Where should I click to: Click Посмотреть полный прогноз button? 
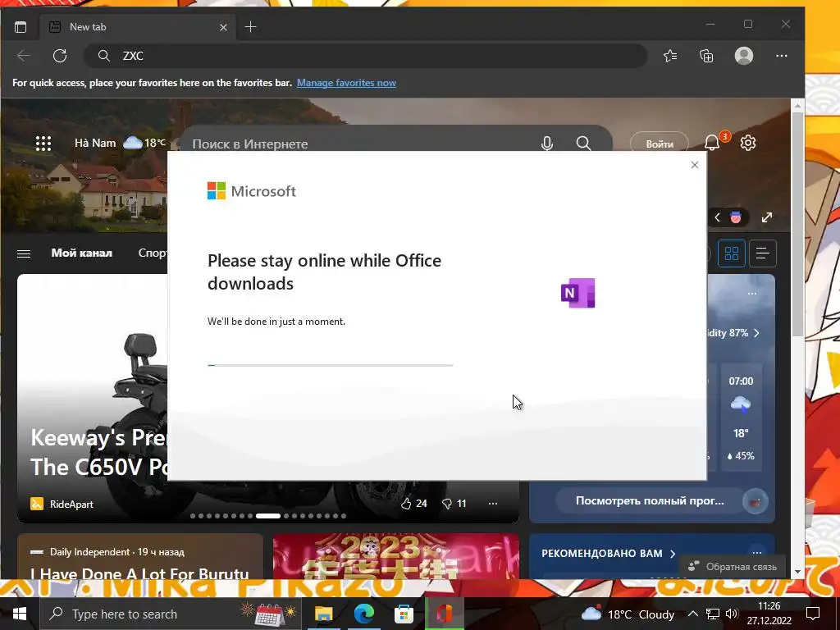coord(650,501)
